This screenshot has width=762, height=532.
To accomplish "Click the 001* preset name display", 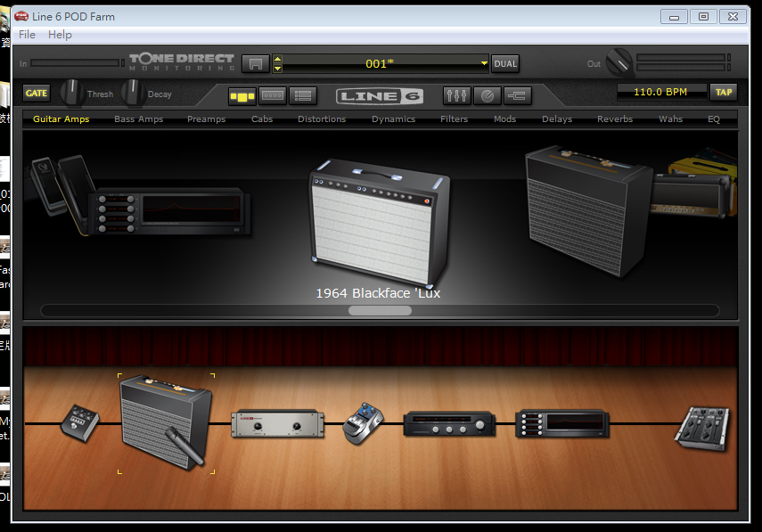I will (380, 63).
